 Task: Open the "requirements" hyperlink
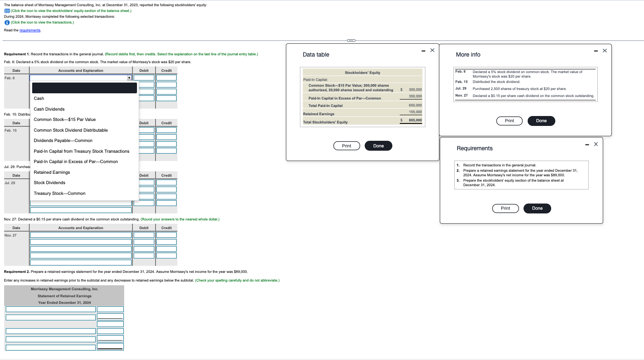pyautogui.click(x=30, y=30)
